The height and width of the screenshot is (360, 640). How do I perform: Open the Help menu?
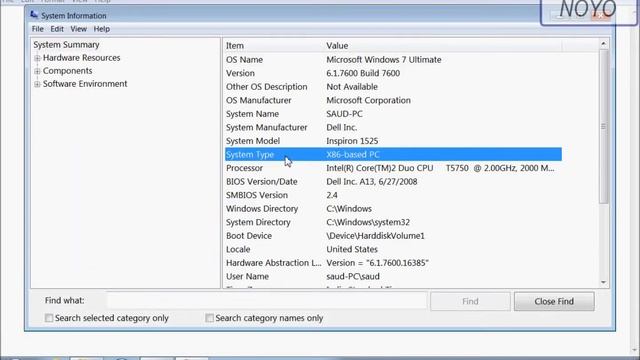102,29
